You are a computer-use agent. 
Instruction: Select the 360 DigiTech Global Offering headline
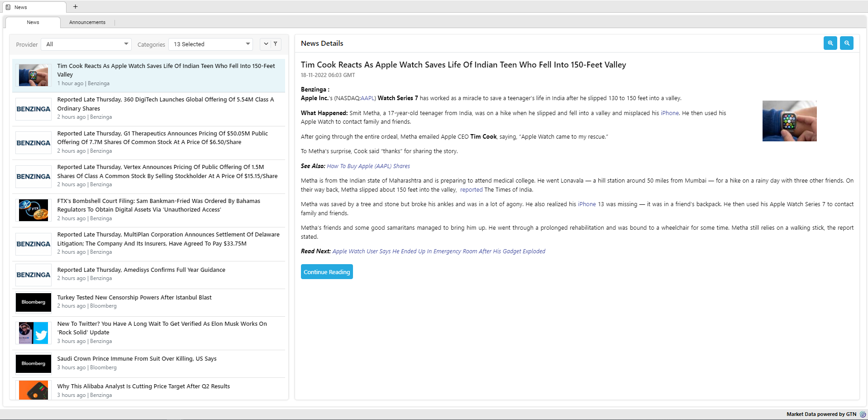pos(166,104)
